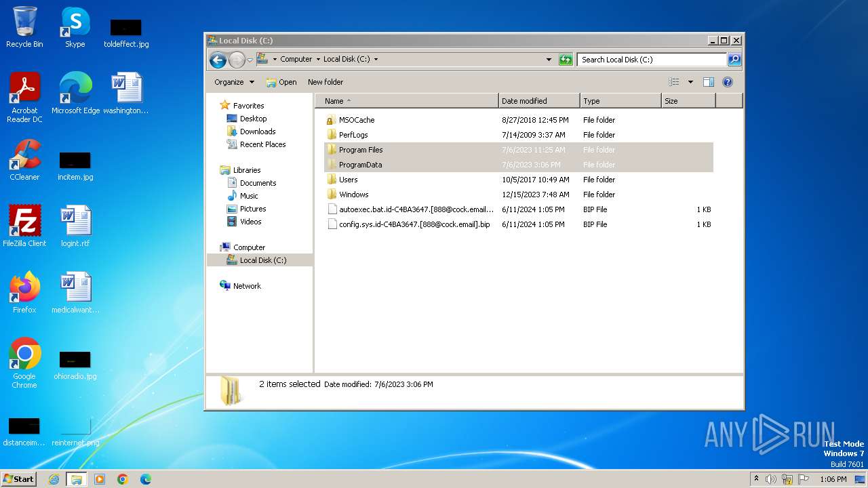Open Chrome from the taskbar
Screen dimensions: 868x488
[123, 479]
